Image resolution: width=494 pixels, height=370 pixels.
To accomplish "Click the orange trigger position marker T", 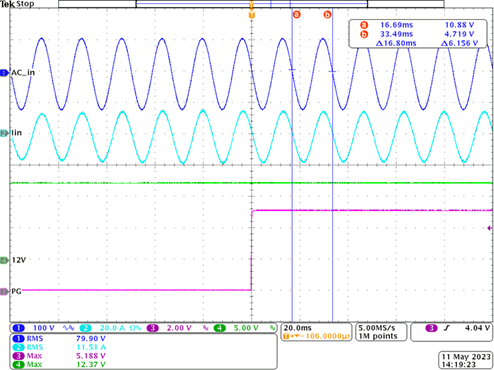I will [x=252, y=15].
